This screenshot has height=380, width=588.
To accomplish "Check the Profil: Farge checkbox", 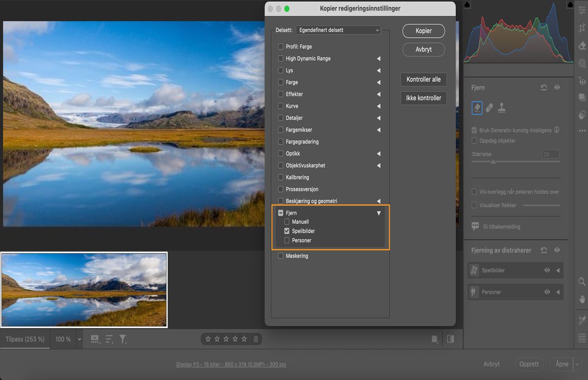I will point(281,47).
